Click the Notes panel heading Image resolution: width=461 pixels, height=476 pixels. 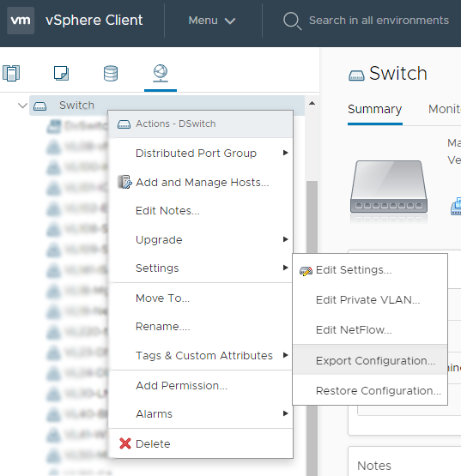[x=374, y=466]
